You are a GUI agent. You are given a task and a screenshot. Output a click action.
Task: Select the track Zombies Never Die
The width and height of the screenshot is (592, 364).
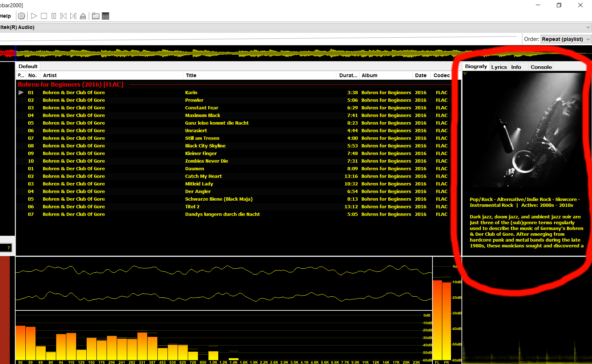pyautogui.click(x=206, y=161)
